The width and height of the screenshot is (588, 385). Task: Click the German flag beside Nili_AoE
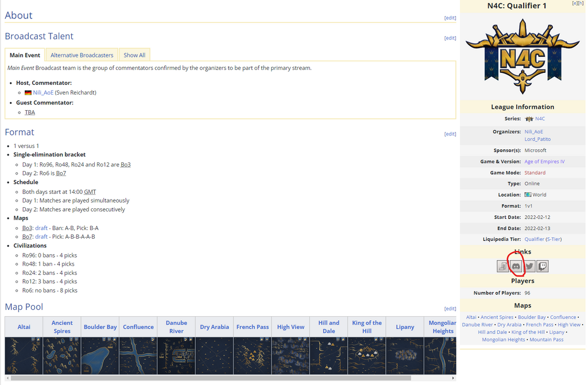pos(28,92)
